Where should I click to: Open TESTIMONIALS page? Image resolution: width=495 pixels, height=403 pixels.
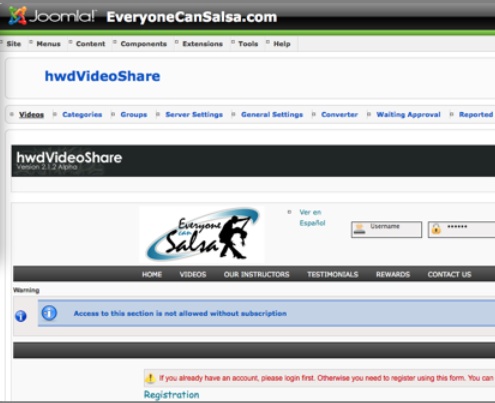tap(333, 274)
